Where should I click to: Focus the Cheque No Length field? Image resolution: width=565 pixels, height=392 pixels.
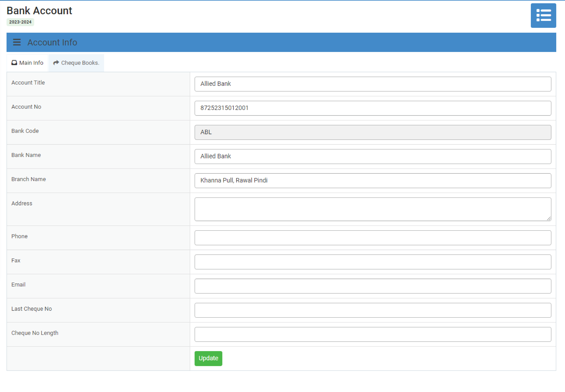[373, 334]
